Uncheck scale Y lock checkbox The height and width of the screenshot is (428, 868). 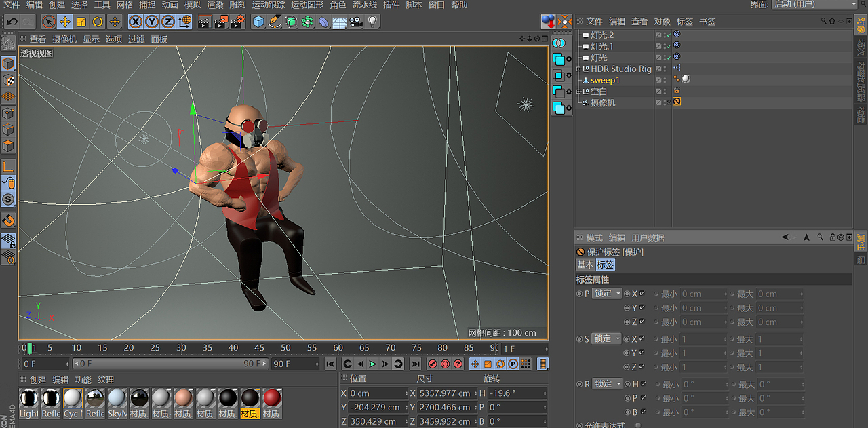pos(643,353)
